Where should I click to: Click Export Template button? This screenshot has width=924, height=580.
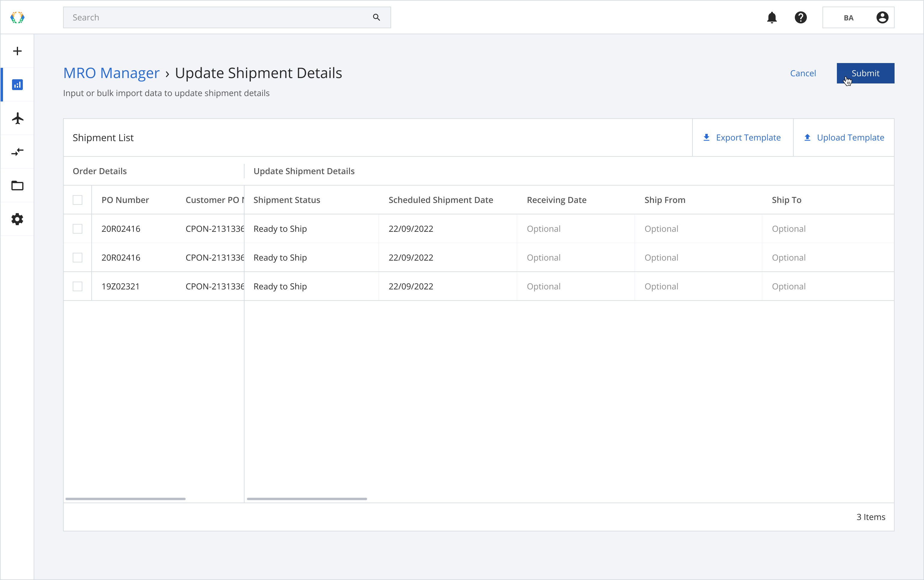point(743,137)
